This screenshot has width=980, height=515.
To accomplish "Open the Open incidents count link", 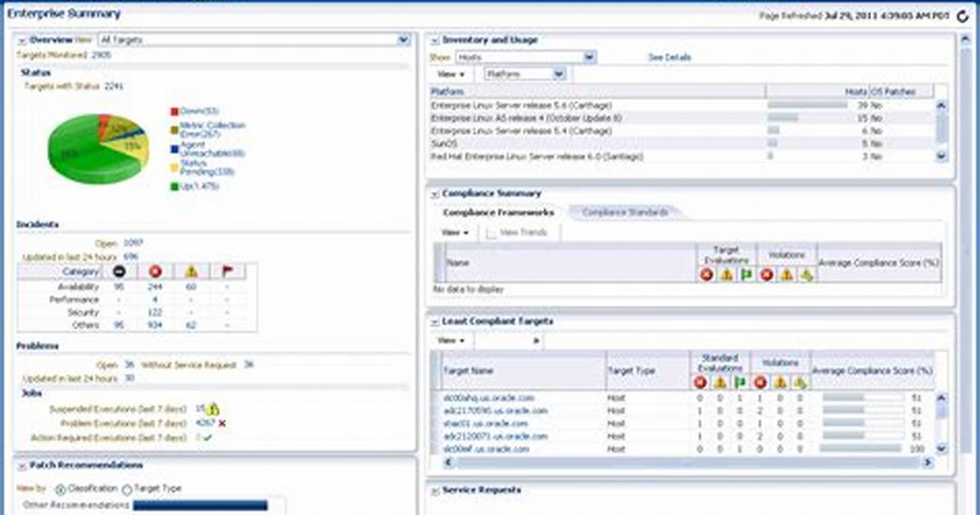I will pyautogui.click(x=133, y=243).
